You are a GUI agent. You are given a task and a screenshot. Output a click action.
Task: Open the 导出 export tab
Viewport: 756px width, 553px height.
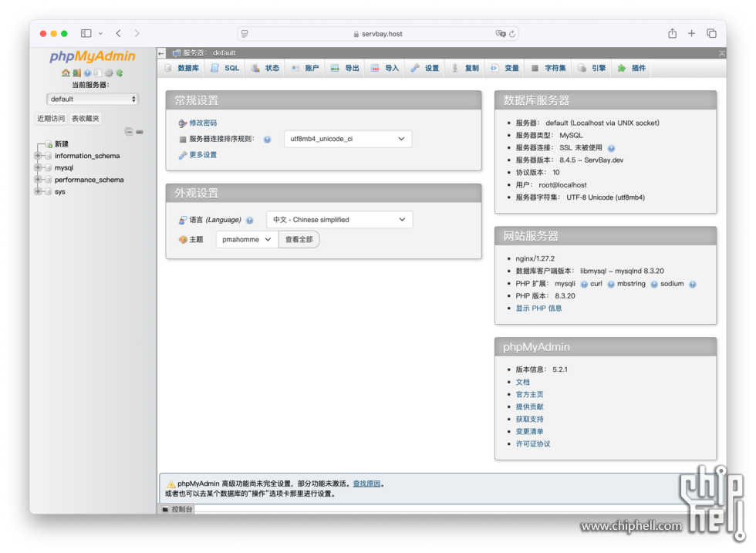(x=346, y=68)
